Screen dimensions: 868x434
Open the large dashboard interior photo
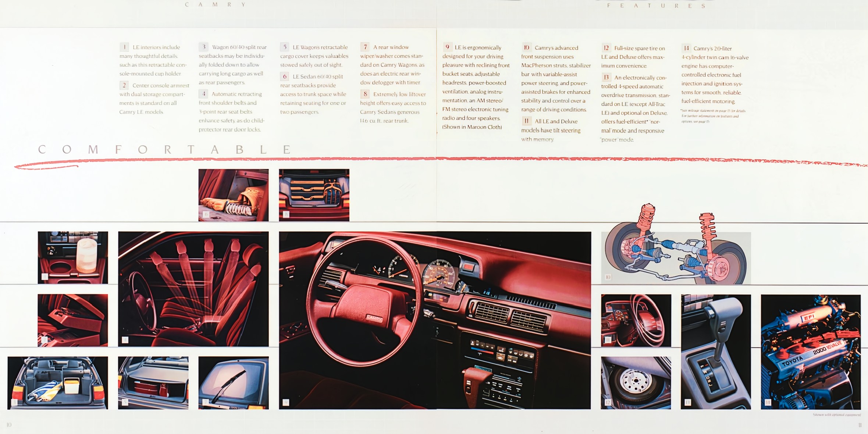pos(435,320)
